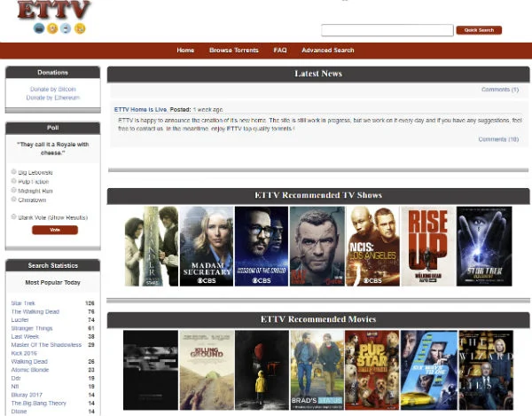
Task: Click the Donations panel header
Action: (x=53, y=73)
